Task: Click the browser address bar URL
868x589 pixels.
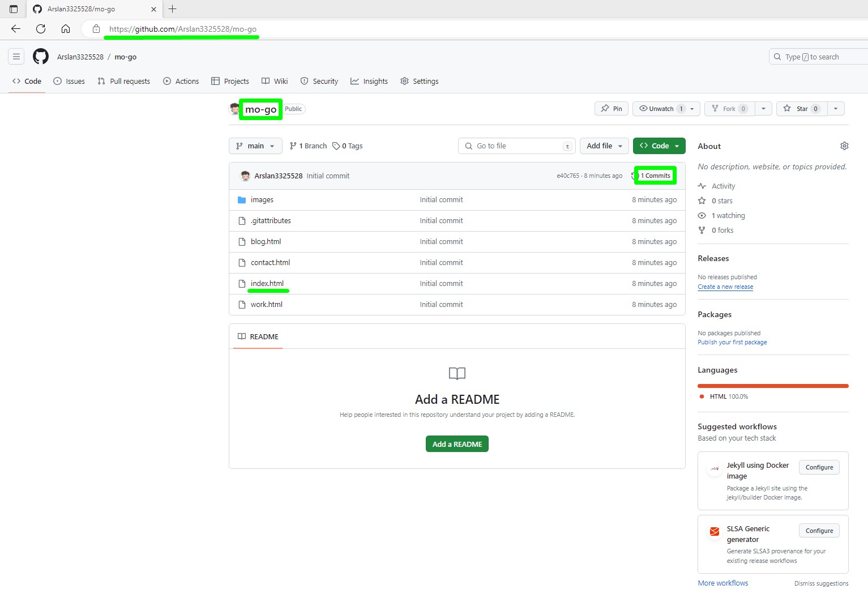Action: click(183, 29)
